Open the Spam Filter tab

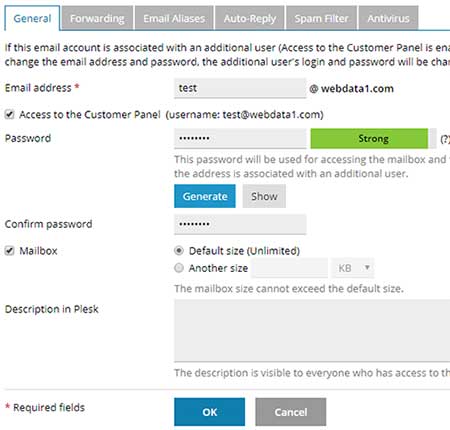click(321, 18)
